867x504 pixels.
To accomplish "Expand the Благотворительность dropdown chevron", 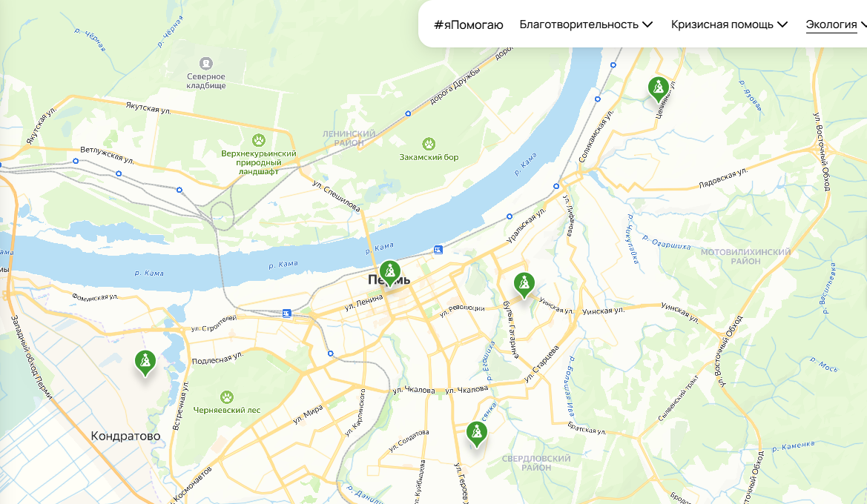I will point(647,24).
